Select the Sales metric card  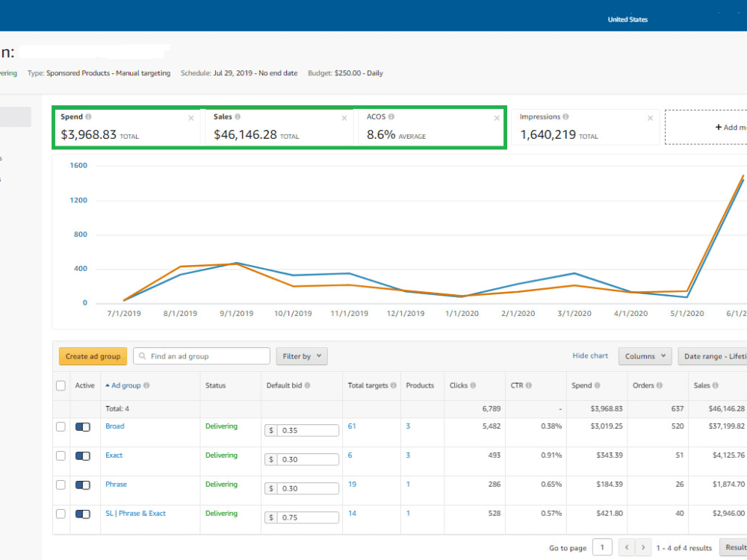click(x=279, y=127)
